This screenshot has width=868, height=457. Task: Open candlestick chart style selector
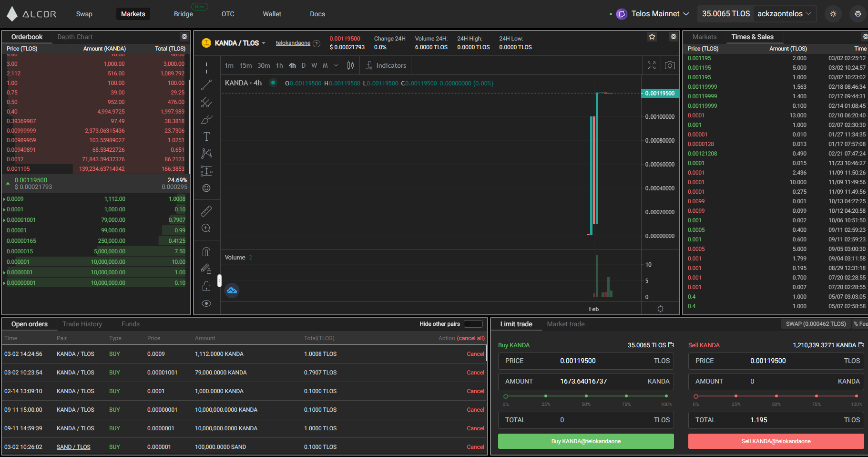[350, 65]
